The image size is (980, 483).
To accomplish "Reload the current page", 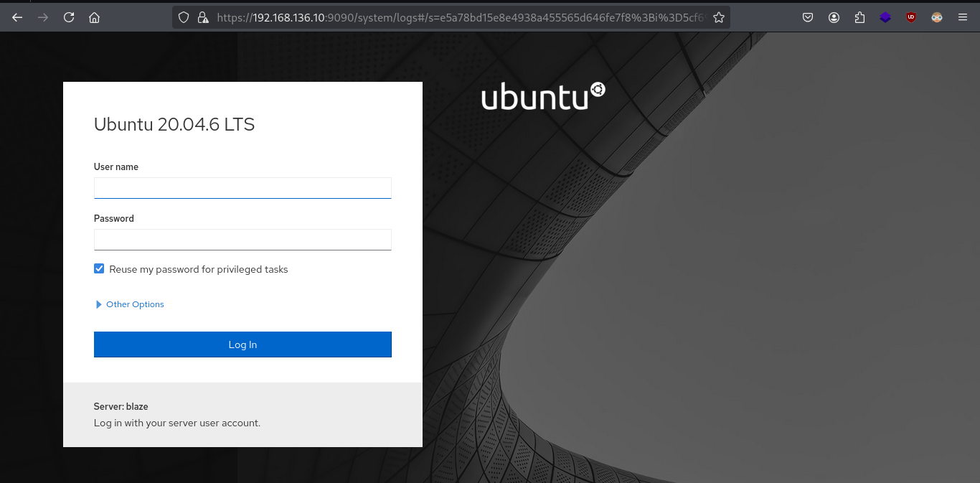I will click(x=69, y=17).
